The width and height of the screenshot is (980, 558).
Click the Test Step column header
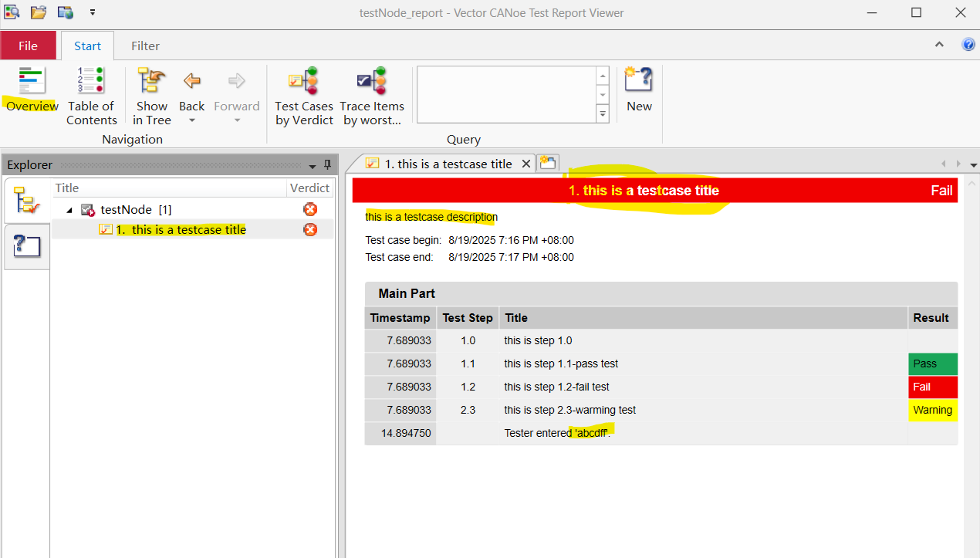pos(468,318)
